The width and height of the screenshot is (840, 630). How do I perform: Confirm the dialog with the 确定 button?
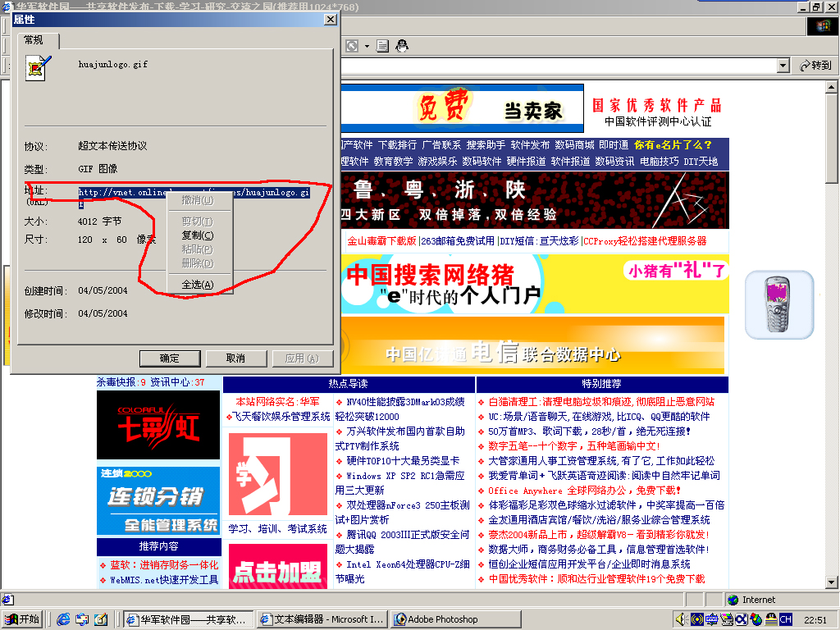pyautogui.click(x=170, y=358)
